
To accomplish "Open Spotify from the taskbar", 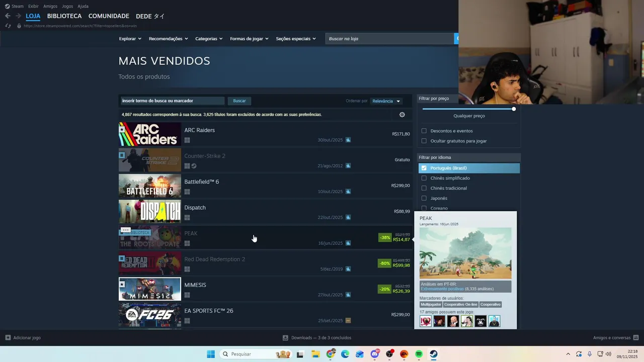I will 419,354.
